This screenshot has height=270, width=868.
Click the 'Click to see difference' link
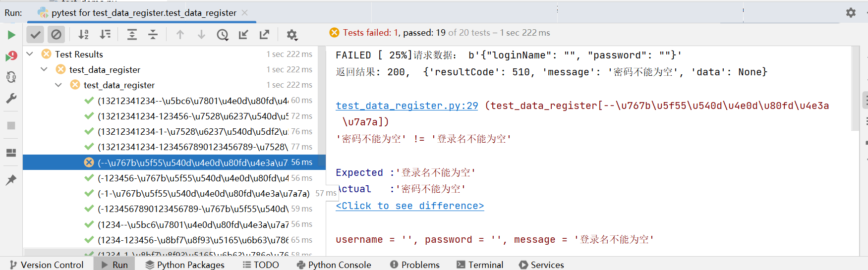coord(409,206)
